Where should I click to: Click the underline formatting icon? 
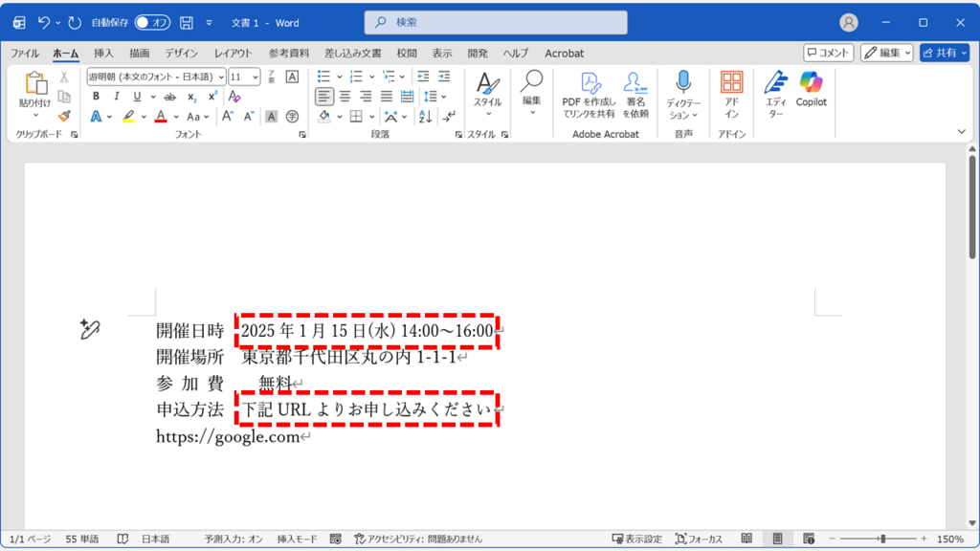[x=136, y=97]
